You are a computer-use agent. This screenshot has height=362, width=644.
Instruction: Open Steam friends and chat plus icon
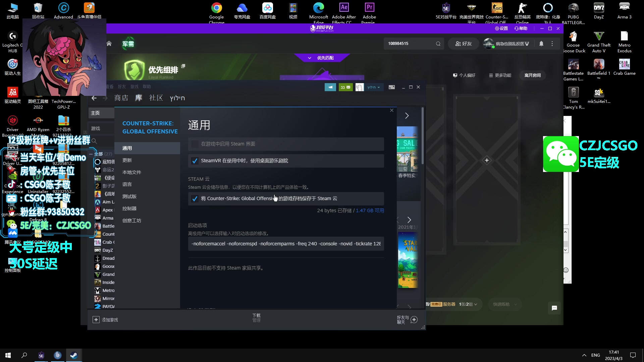pyautogui.click(x=414, y=320)
